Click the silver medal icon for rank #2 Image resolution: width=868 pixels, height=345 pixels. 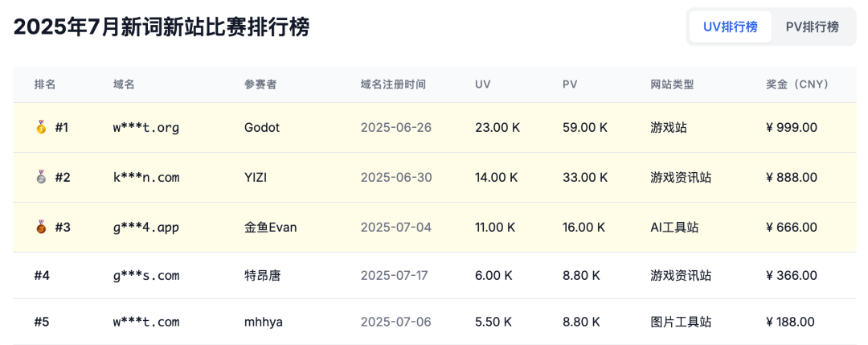point(41,177)
